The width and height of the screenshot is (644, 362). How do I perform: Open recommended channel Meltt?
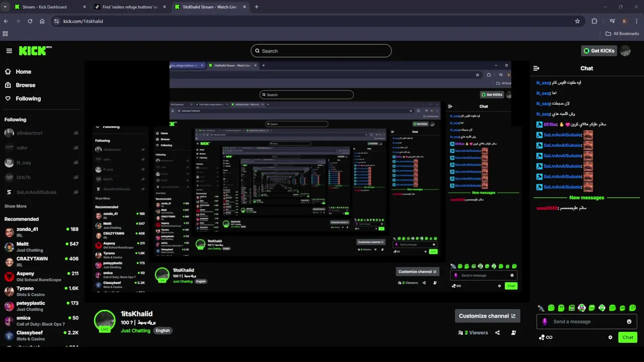click(41, 247)
